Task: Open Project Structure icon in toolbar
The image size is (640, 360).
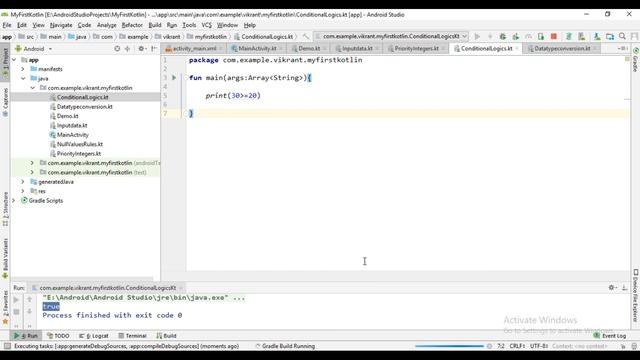Action: [x=610, y=36]
